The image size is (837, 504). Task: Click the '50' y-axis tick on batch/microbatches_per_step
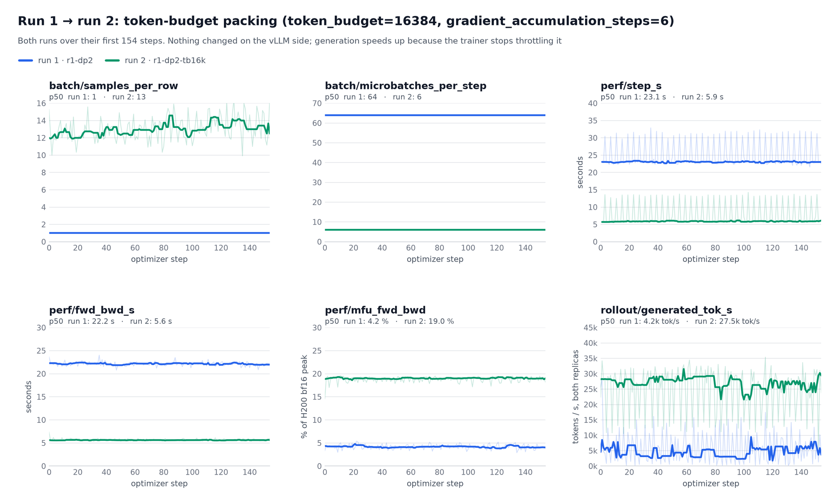(317, 143)
